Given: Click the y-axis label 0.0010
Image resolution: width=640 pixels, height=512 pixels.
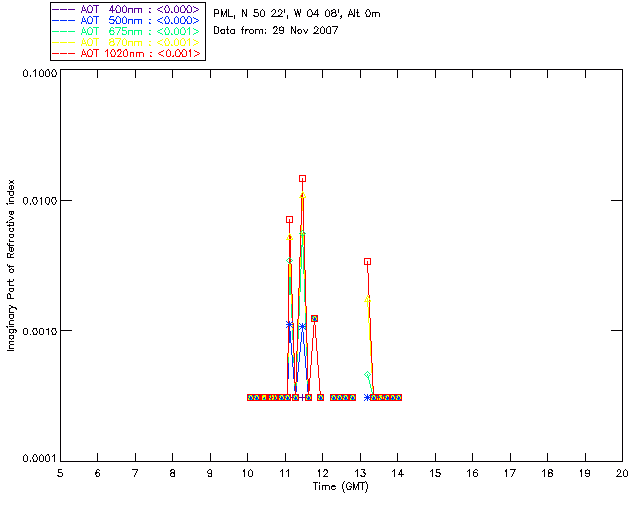Looking at the screenshot, I should (39, 331).
